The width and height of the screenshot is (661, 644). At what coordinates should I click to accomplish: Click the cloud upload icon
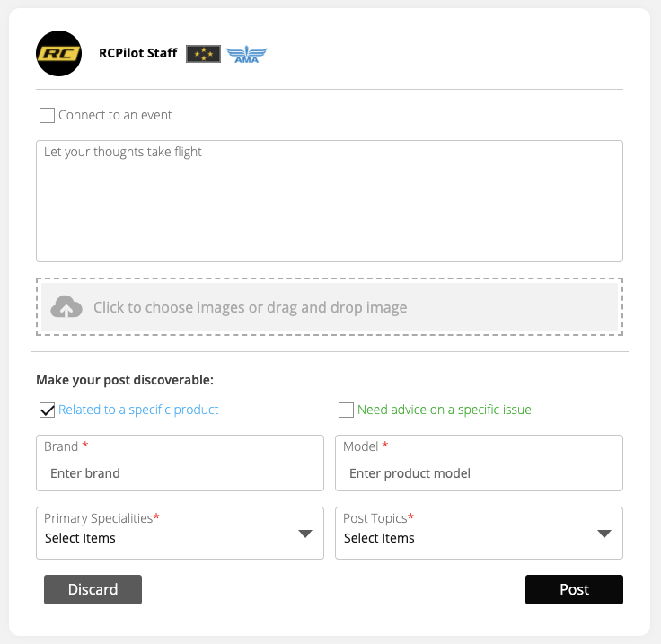pos(66,307)
